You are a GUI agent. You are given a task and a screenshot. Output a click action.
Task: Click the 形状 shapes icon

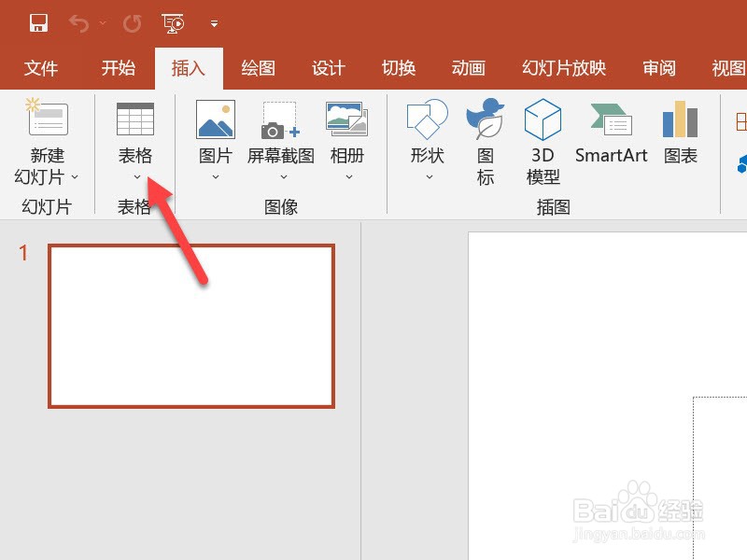pos(428,119)
